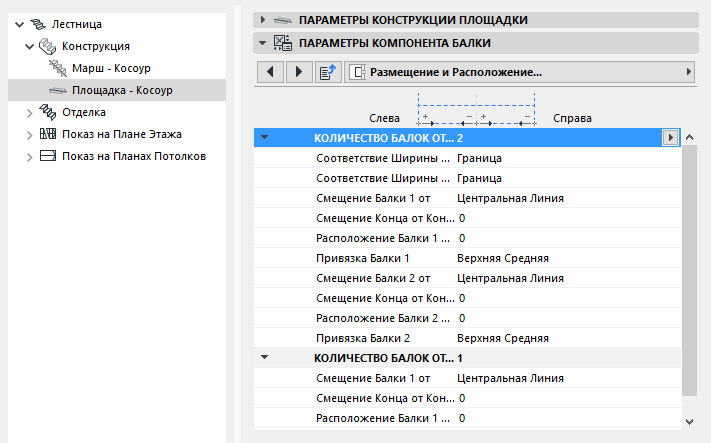
Task: Click the Площадка - Косоур landing icon
Action: tap(58, 91)
